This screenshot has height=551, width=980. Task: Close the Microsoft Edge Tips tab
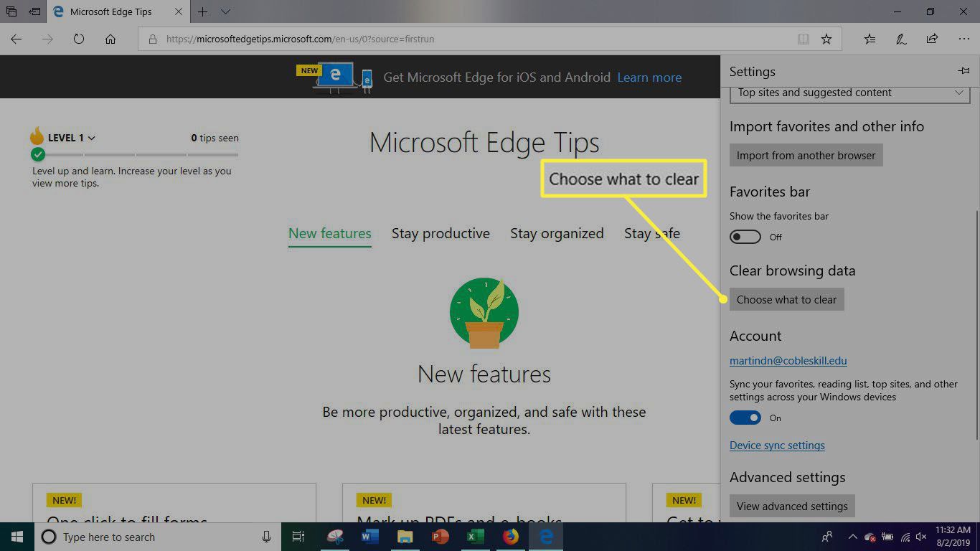177,12
